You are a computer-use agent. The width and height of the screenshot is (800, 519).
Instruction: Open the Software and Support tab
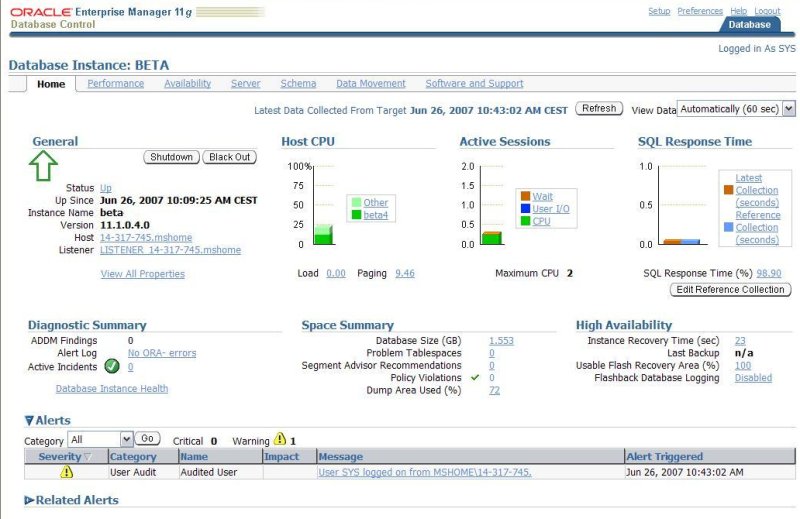pos(474,83)
